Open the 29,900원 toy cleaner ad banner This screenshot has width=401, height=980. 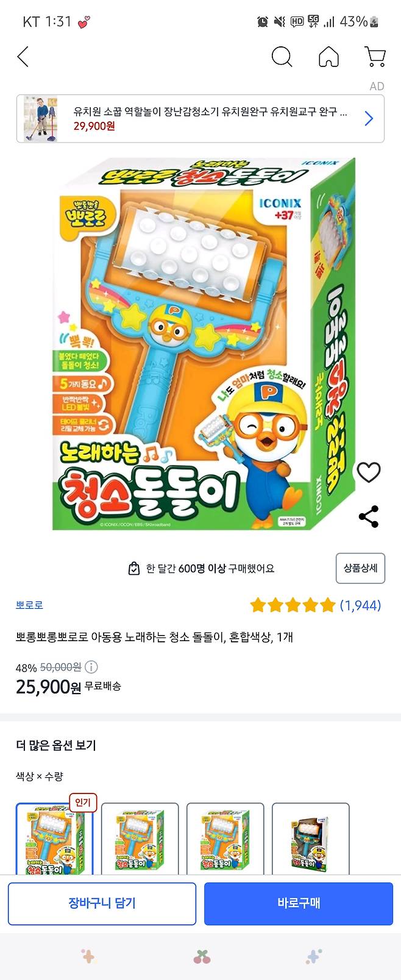coord(200,118)
